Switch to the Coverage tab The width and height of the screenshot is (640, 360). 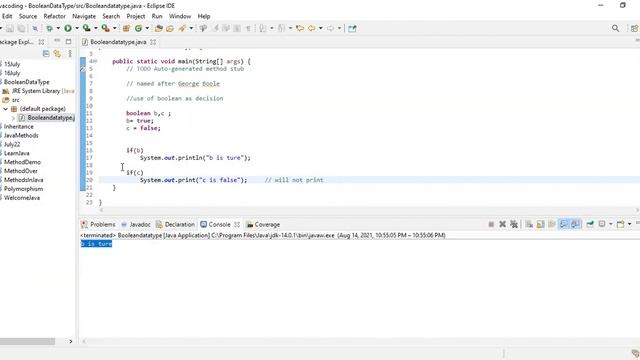click(x=263, y=224)
